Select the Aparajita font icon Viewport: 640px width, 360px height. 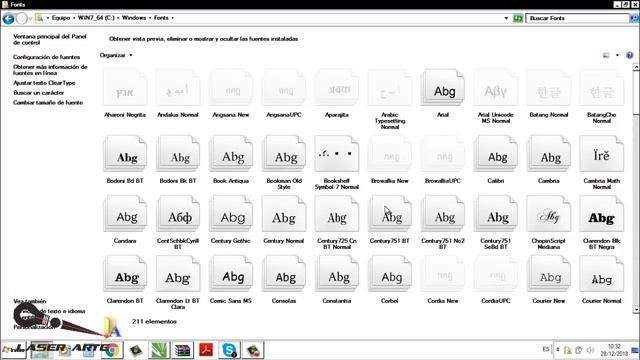pos(337,88)
